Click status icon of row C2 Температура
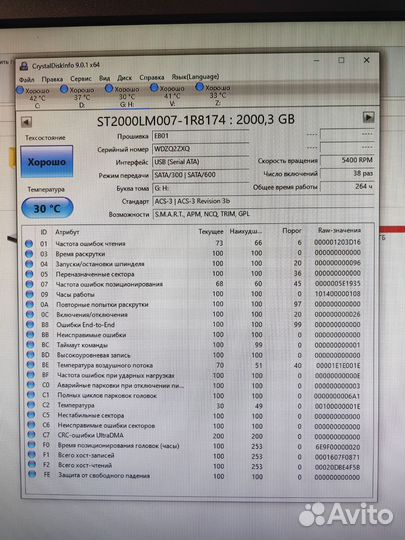The height and width of the screenshot is (540, 405). pyautogui.click(x=31, y=405)
